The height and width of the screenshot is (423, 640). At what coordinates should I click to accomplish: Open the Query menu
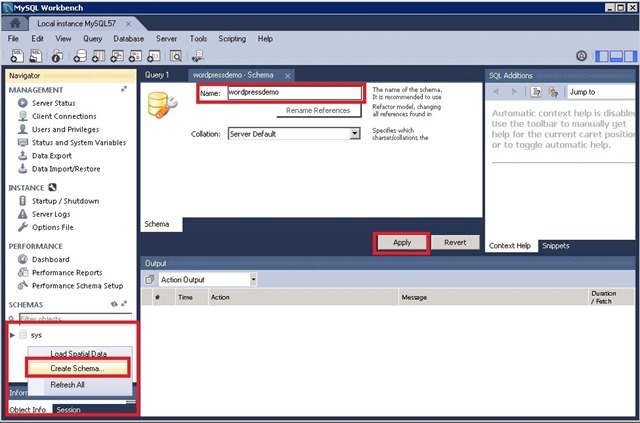[93, 38]
